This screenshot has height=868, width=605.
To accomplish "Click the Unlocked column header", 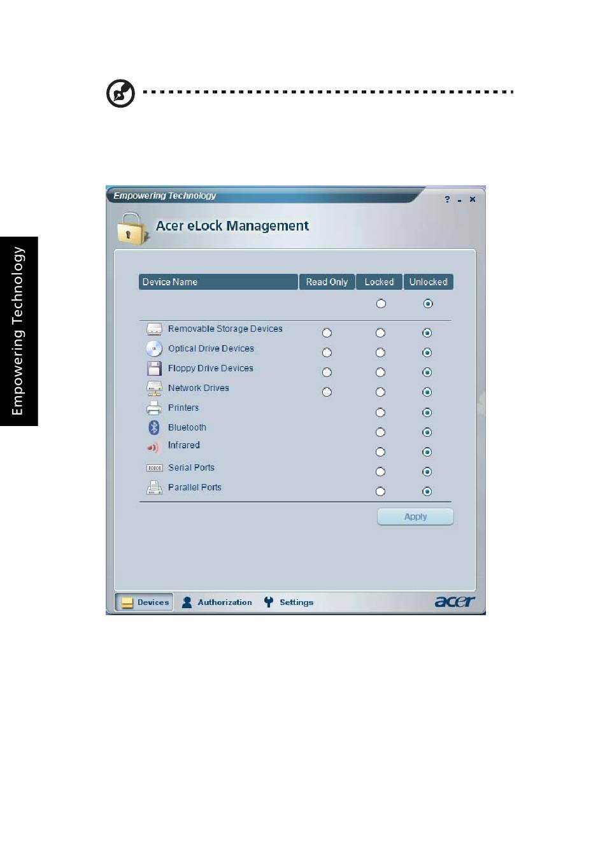I will tap(429, 282).
